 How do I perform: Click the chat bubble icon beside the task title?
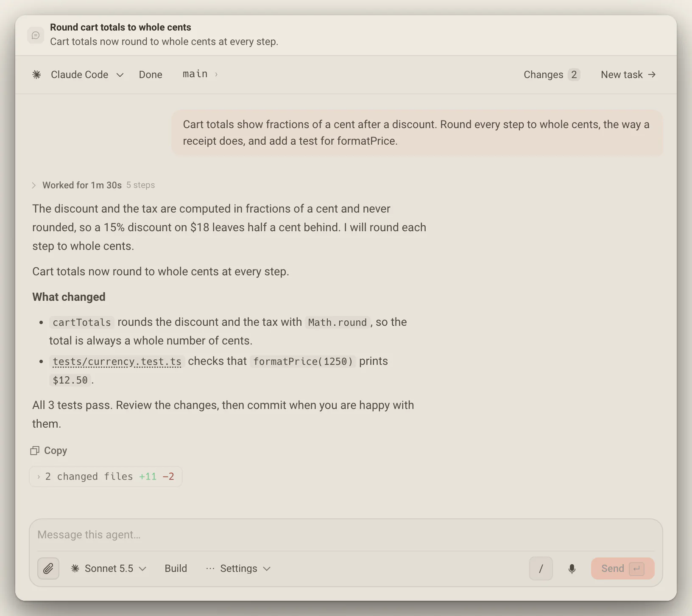36,35
